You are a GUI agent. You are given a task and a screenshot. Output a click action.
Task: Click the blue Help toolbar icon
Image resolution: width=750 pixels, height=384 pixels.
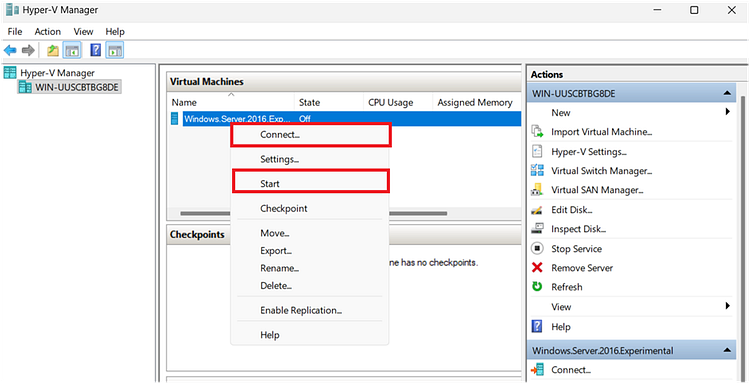(x=95, y=50)
